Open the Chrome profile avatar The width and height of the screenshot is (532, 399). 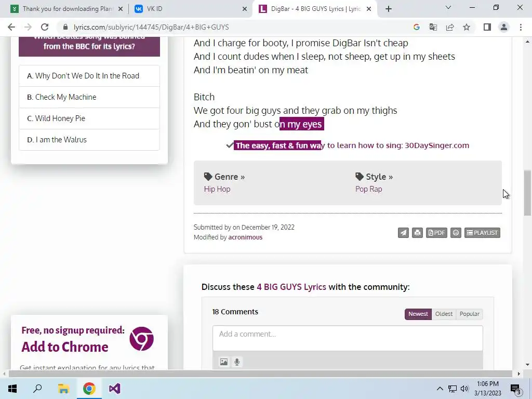point(504,27)
